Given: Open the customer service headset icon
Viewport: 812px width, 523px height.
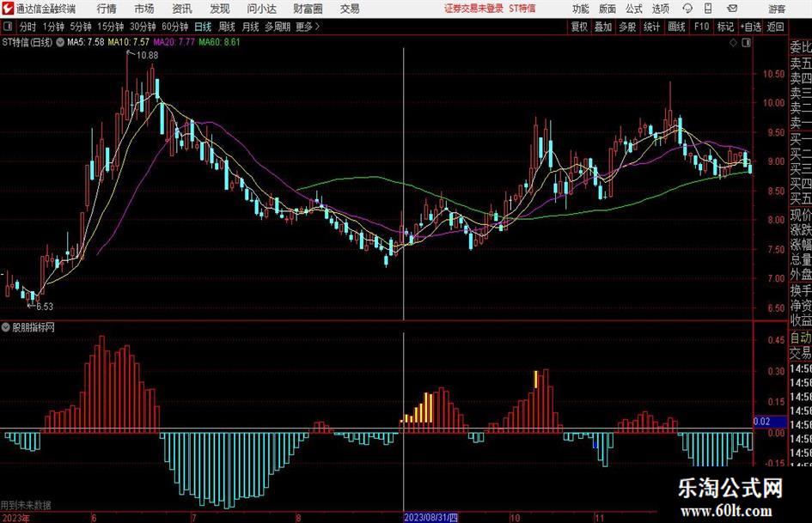Looking at the screenshot, I should point(687,9).
